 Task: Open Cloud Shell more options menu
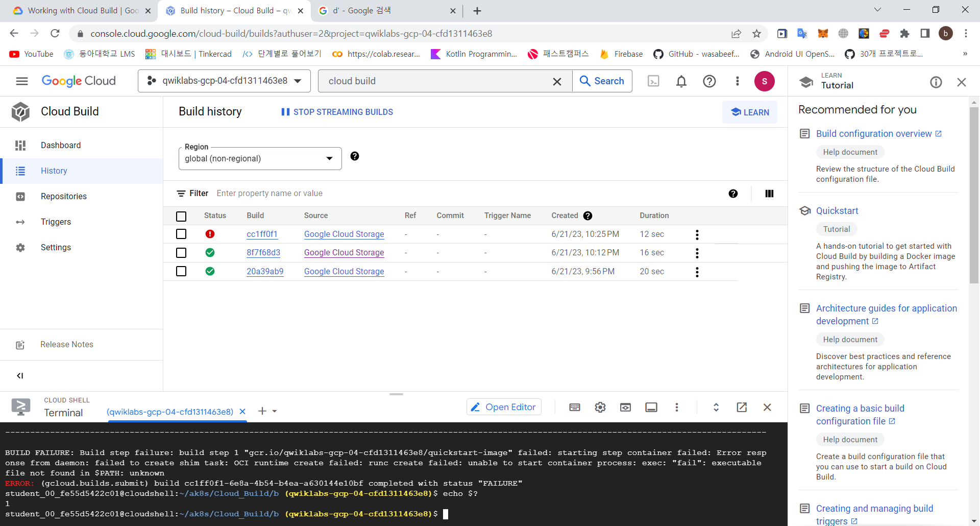[x=677, y=407]
